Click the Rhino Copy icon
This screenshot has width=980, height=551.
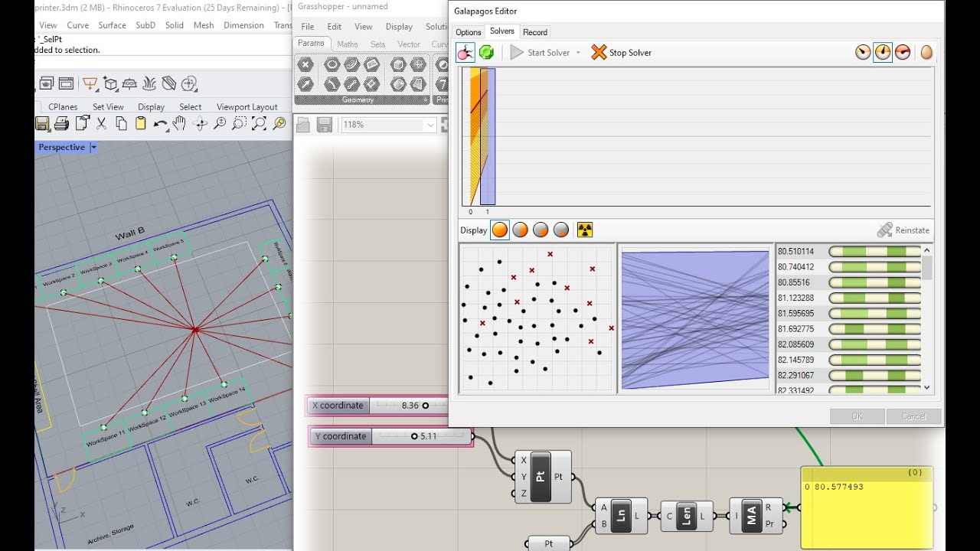click(121, 123)
